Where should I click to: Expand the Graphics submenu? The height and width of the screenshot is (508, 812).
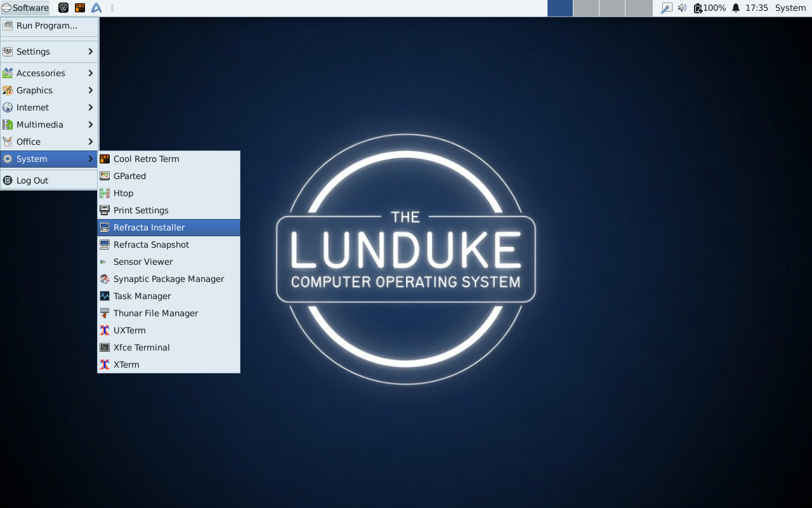point(49,90)
